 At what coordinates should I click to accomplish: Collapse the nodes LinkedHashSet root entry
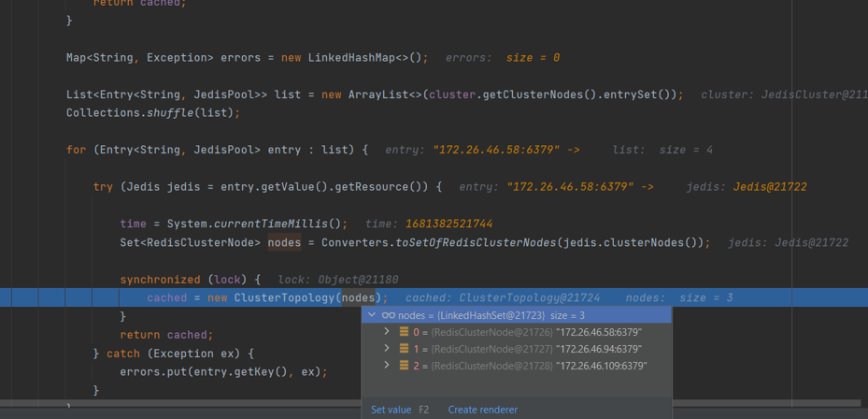click(x=371, y=315)
